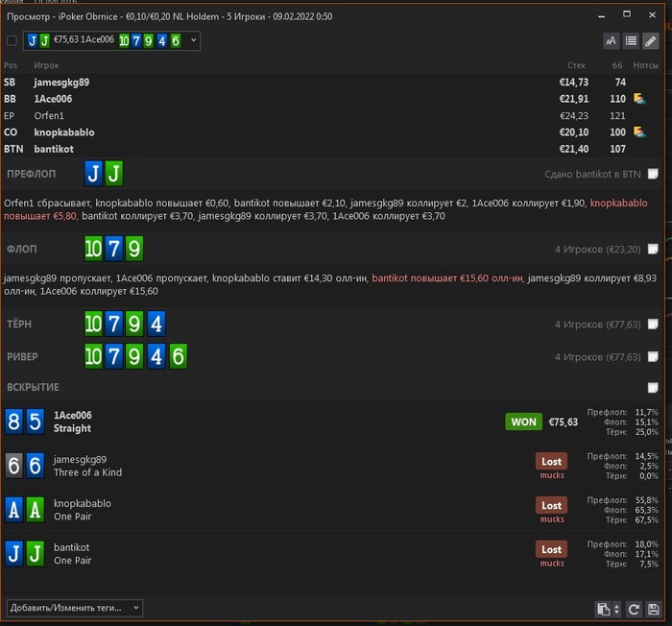Image resolution: width=672 pixels, height=626 pixels.
Task: Click the gray 6 card of jamesgkg89
Action: tap(13, 466)
